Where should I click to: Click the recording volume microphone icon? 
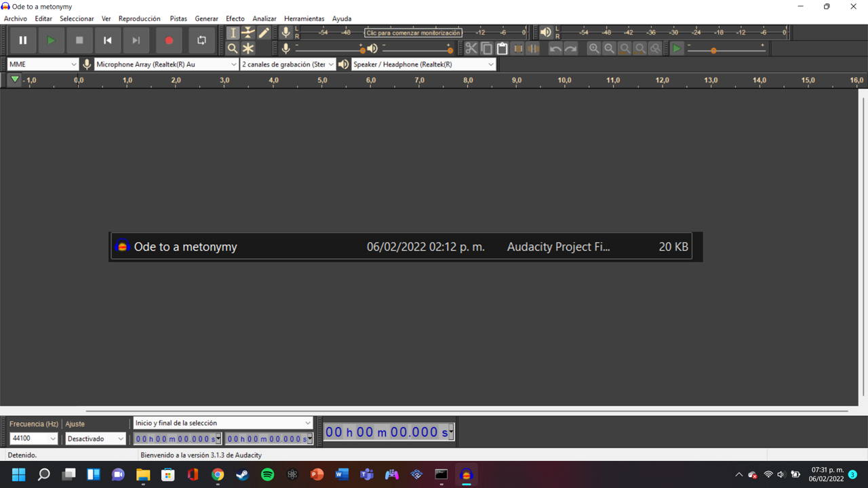pyautogui.click(x=286, y=48)
